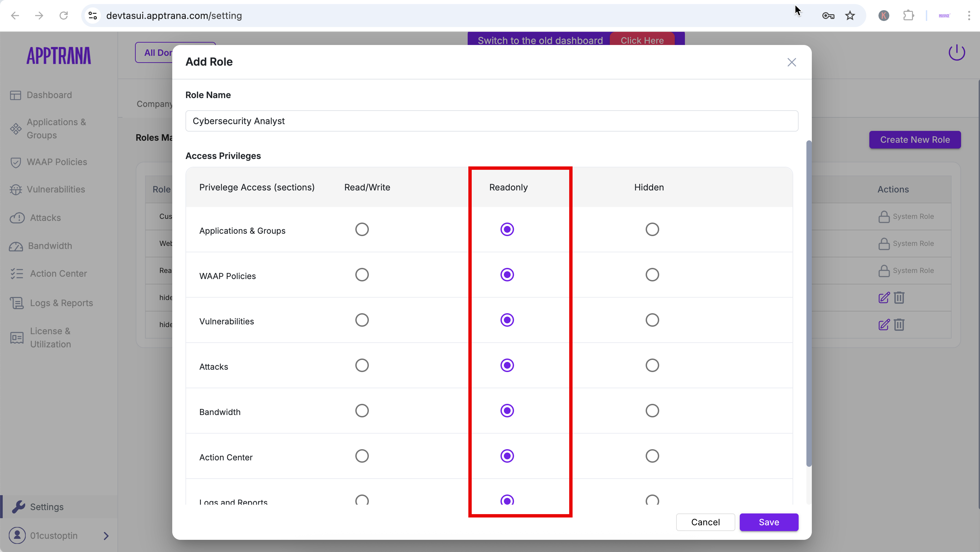Select Readonly for WAAP Policies

tap(507, 275)
